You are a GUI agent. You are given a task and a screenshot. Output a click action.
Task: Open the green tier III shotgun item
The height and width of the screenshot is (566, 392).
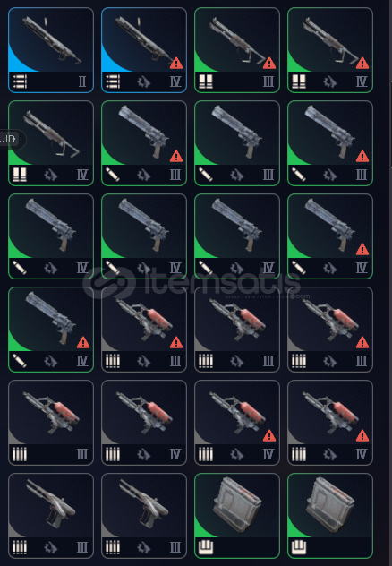[237, 50]
